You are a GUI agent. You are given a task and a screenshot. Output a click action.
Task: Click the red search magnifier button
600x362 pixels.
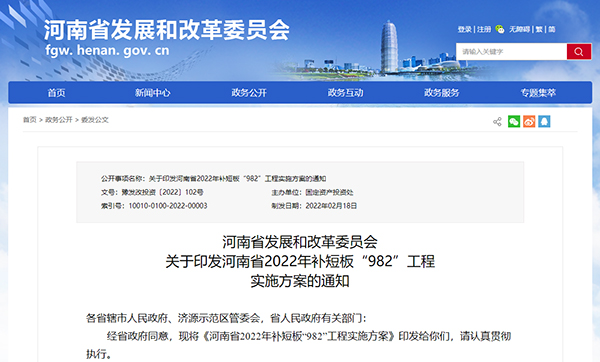pyautogui.click(x=579, y=51)
